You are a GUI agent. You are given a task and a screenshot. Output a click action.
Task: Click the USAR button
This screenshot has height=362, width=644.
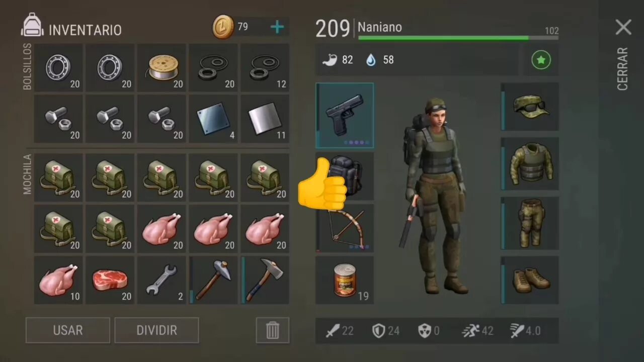(x=68, y=330)
